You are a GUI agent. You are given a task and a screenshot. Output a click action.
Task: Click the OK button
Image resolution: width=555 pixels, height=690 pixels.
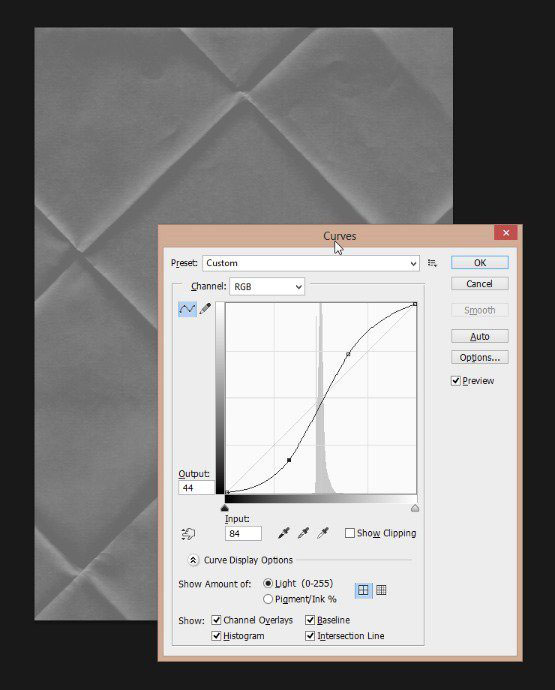click(x=480, y=263)
